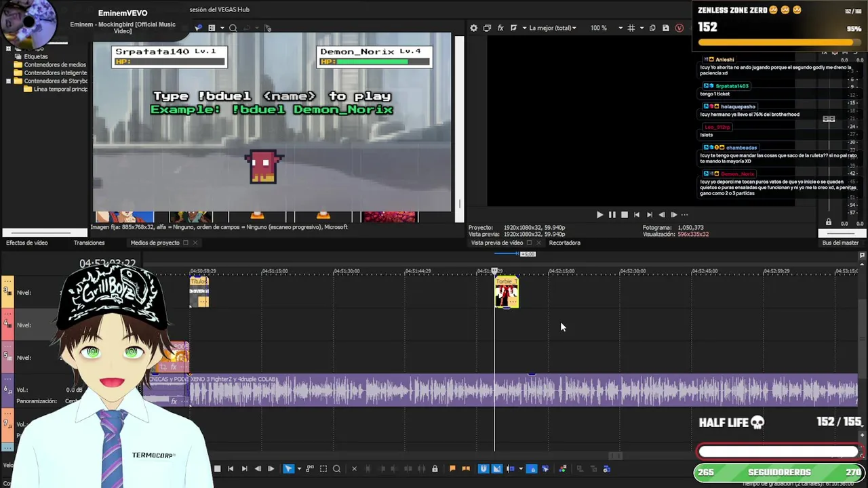
Task: Click the Torbie video clip on the timeline
Action: (x=507, y=293)
